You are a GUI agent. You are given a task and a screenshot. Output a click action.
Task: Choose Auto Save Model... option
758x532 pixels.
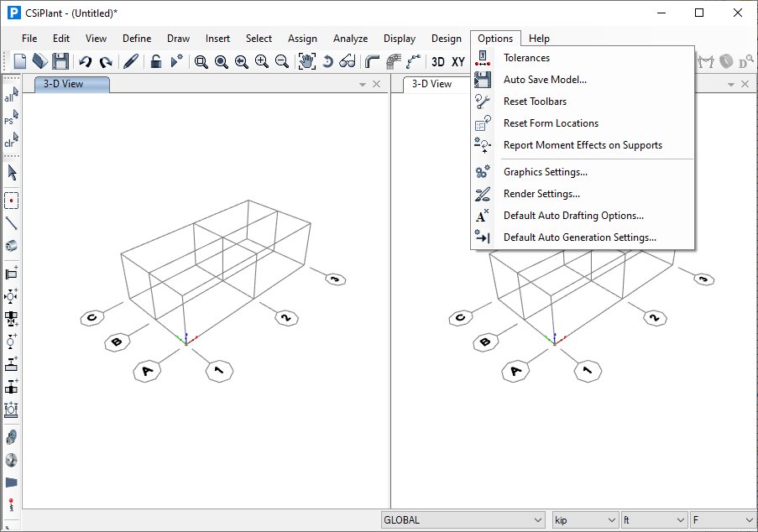tap(583, 80)
